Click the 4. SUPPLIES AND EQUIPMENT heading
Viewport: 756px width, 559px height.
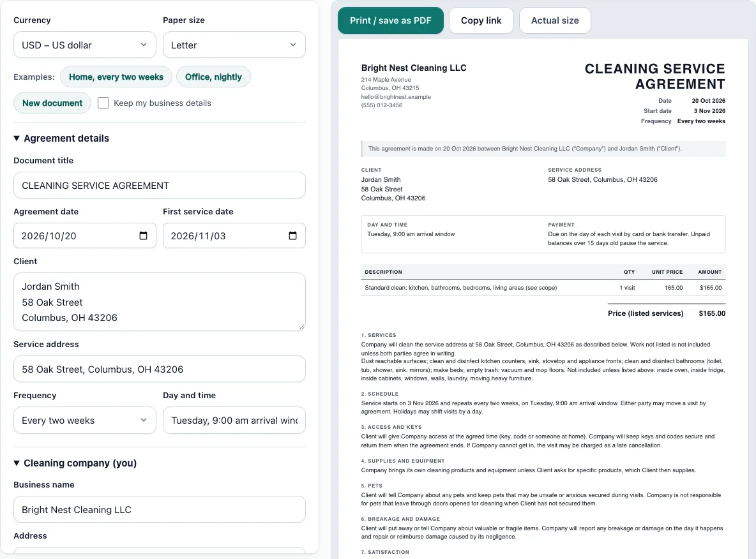point(403,461)
